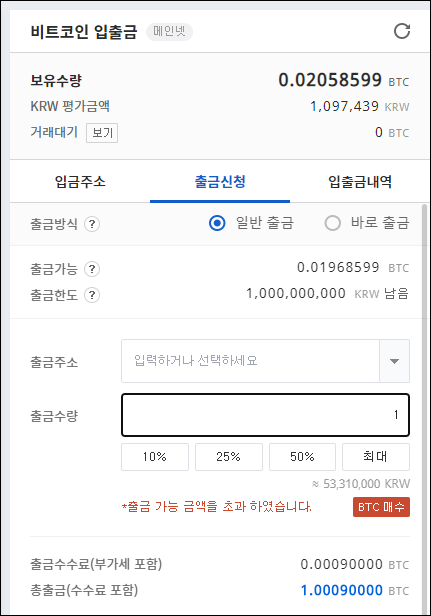The height and width of the screenshot is (616, 431).
Task: Refresh the Bitcoin deposit/withdrawal panel
Action: [402, 31]
